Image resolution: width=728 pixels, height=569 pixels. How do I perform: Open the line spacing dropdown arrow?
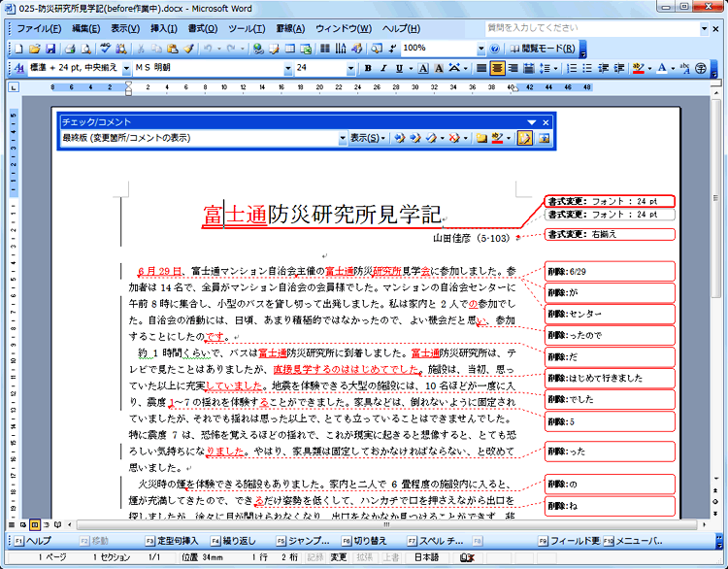click(x=555, y=69)
